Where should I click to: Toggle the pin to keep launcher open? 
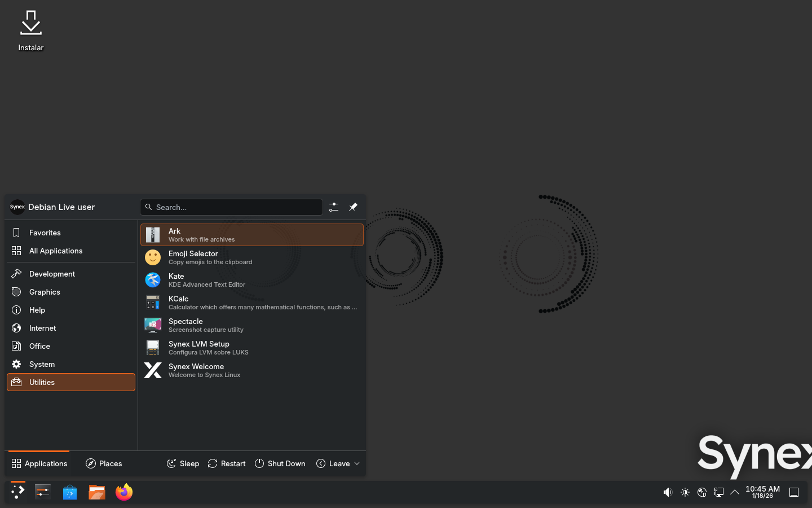coord(353,207)
